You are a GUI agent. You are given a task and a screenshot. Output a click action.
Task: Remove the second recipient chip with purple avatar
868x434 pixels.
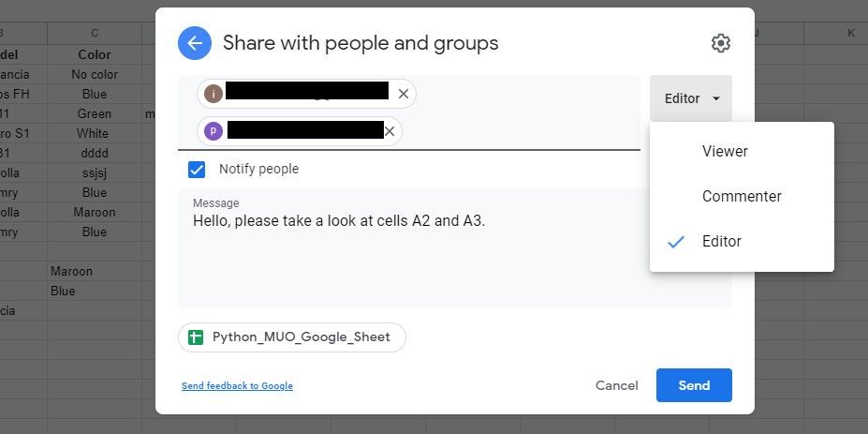pos(390,131)
